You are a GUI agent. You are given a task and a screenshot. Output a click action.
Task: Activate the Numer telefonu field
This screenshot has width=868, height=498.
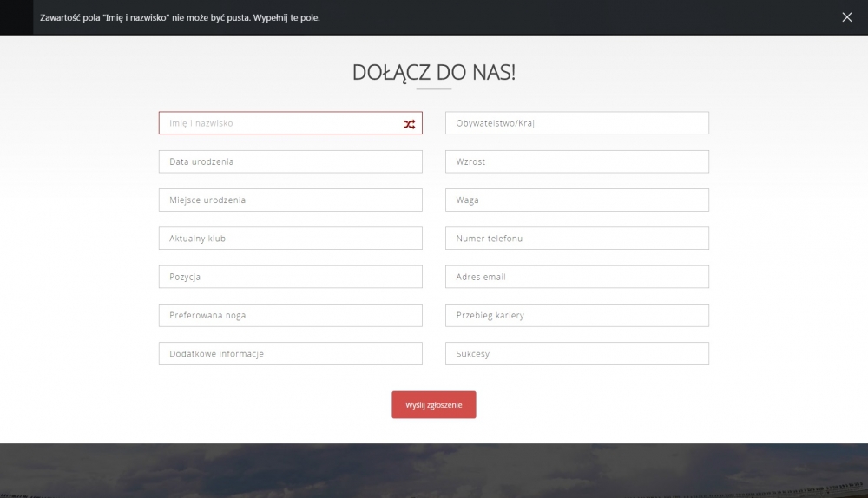[577, 239]
